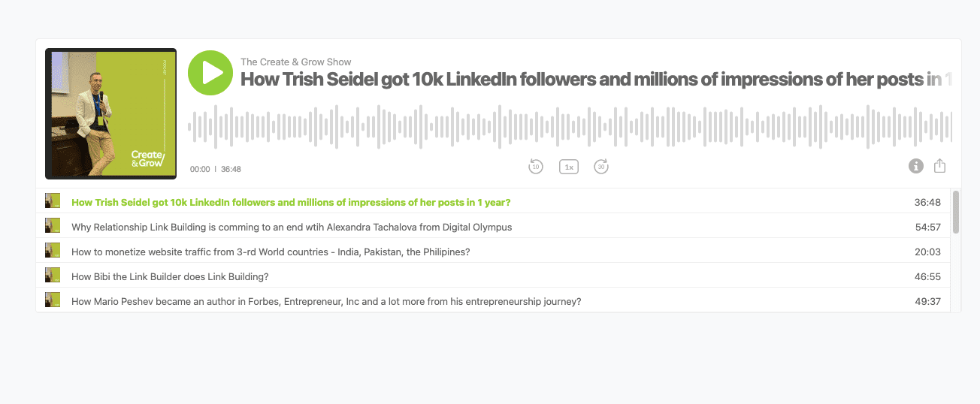Play the Trish Seidel episode
Viewport: 980px width, 404px height.
pos(210,73)
